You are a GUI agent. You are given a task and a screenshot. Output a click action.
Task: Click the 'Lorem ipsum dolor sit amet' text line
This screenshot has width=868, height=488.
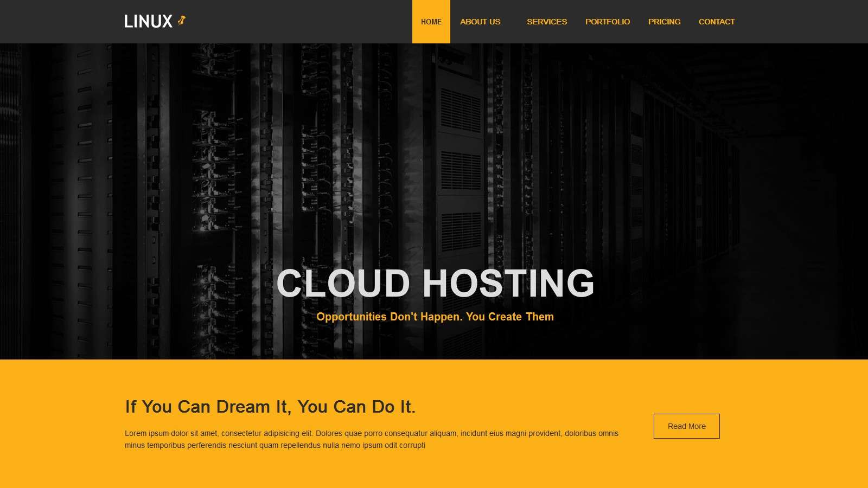pos(371,433)
